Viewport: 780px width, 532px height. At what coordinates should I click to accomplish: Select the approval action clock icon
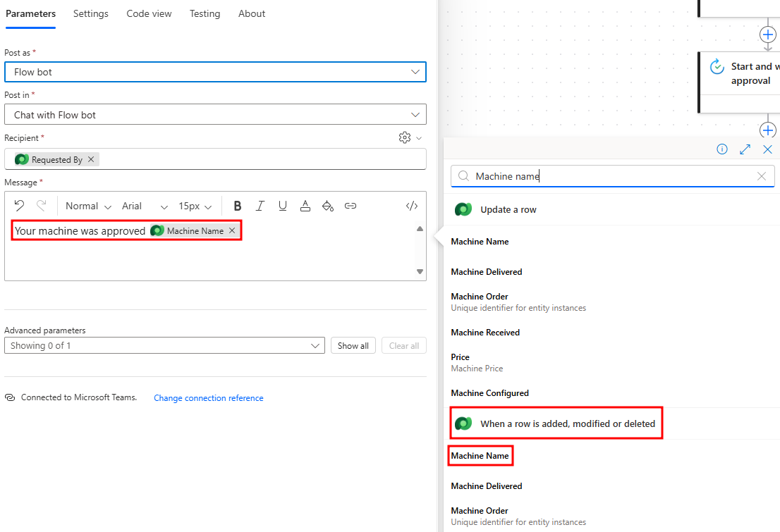pos(717,67)
